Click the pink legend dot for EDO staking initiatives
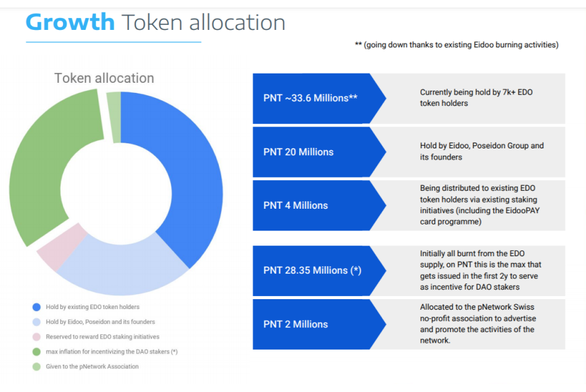Viewport: 586px width, 392px height. [37, 337]
